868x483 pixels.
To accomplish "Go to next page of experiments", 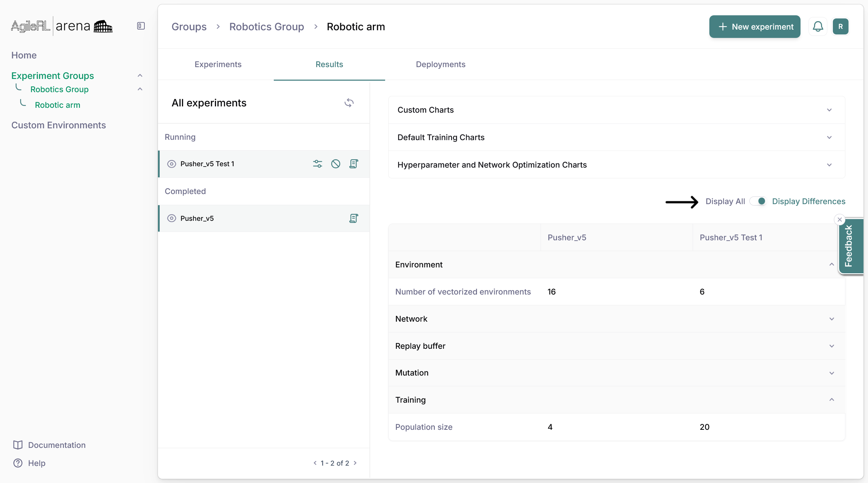I will point(355,463).
